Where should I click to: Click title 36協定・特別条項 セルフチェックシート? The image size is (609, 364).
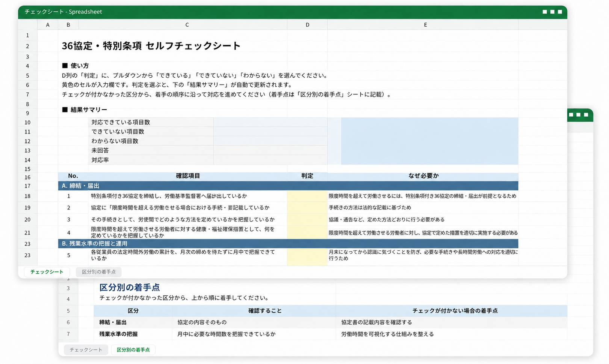(x=151, y=46)
